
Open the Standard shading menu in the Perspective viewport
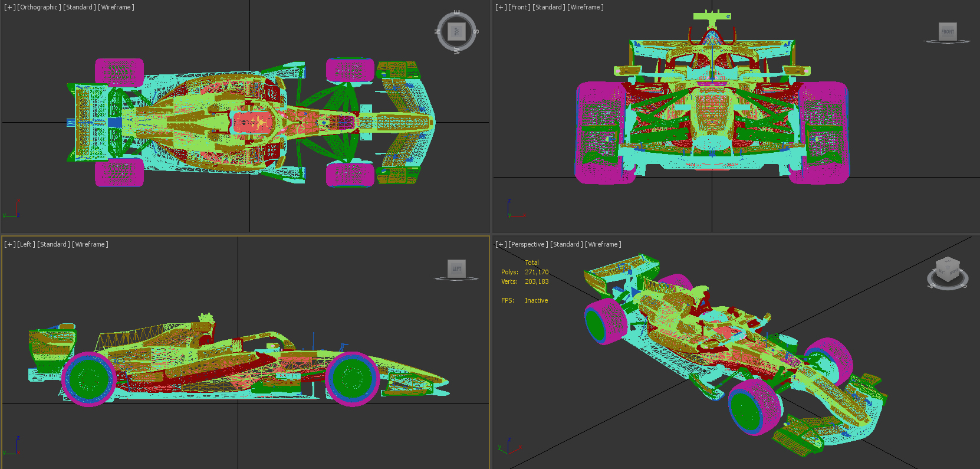(x=567, y=244)
